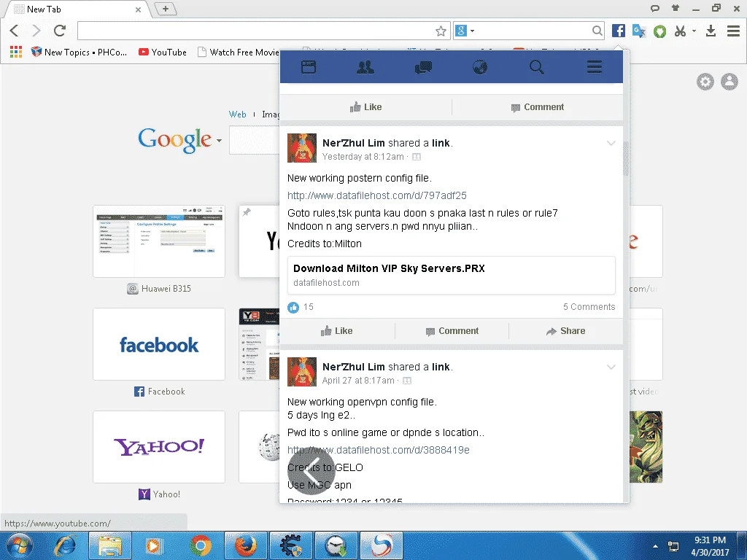The height and width of the screenshot is (560, 747).
Task: Open the Huawei B315 thumbnail
Action: tap(159, 241)
